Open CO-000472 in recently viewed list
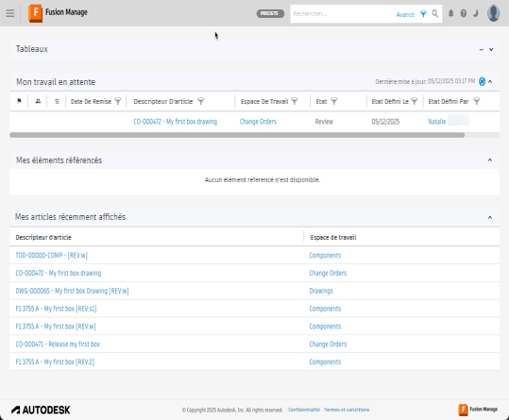509x420 pixels. 59,273
